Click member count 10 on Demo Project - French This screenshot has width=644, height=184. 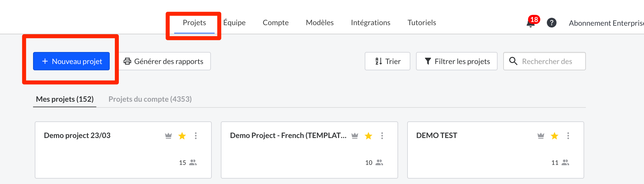(369, 163)
